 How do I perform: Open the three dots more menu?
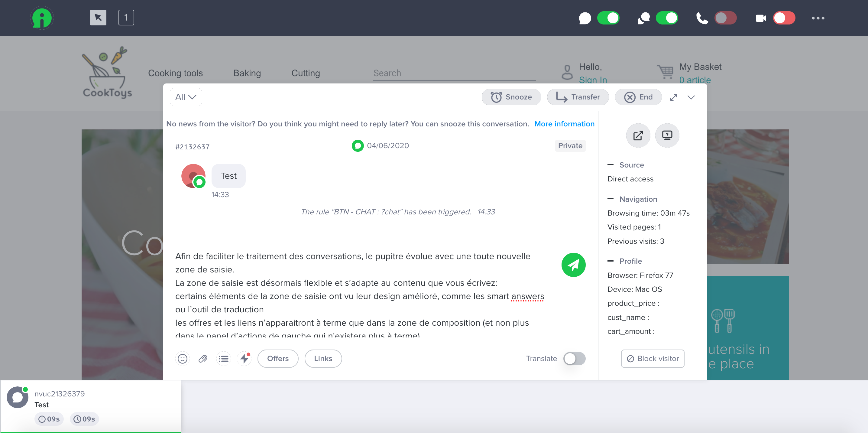coord(818,18)
